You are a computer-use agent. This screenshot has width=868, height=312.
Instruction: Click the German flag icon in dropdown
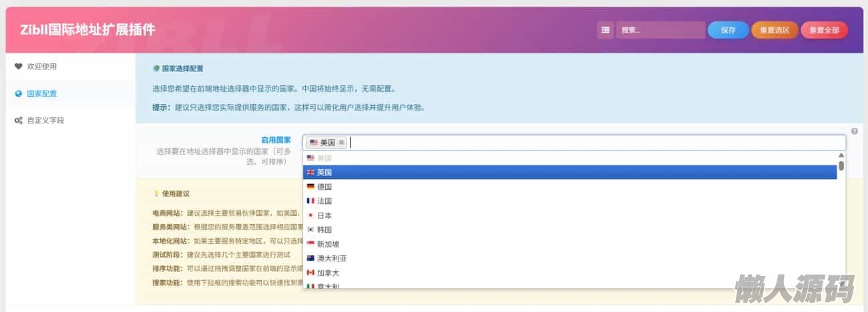310,187
